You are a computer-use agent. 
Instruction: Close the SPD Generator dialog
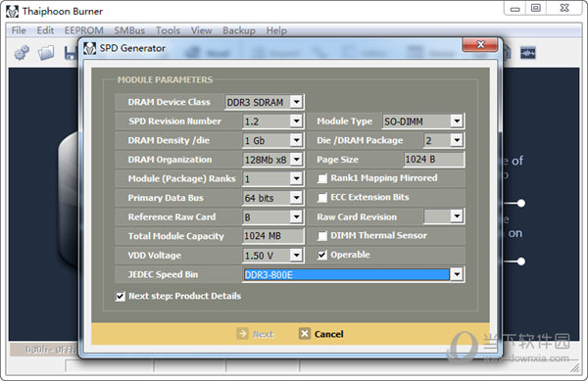point(480,45)
